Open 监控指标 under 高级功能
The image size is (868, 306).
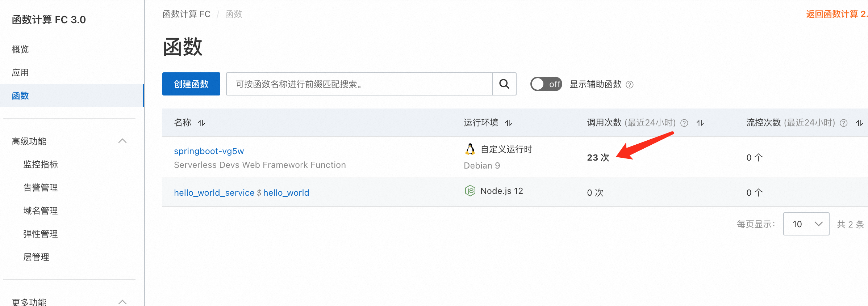[x=41, y=164]
